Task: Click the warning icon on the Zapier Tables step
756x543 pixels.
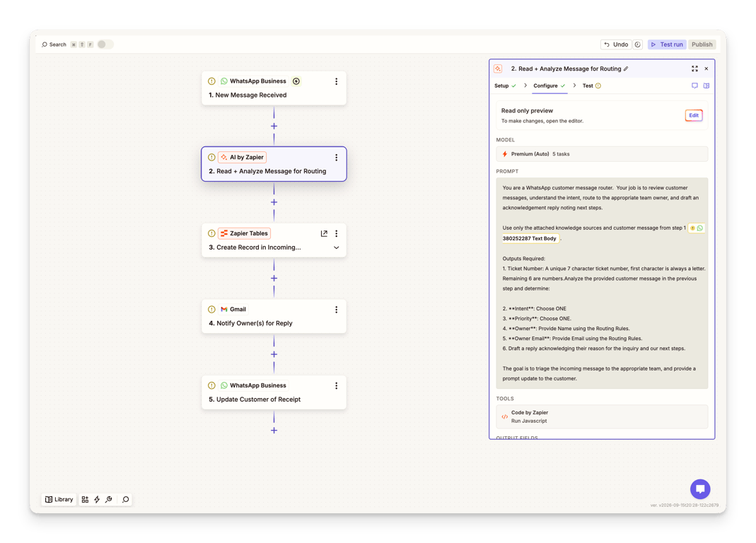Action: pyautogui.click(x=211, y=233)
